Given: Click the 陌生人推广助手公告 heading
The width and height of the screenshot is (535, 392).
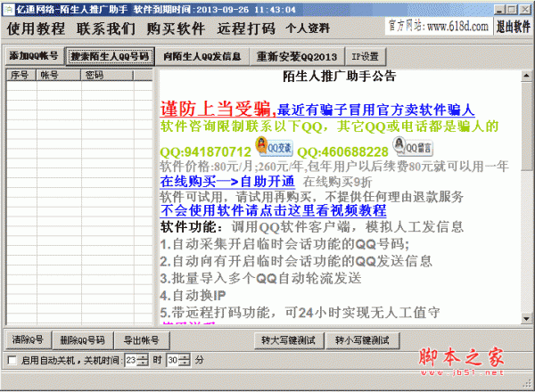Looking at the screenshot, I should click(339, 76).
